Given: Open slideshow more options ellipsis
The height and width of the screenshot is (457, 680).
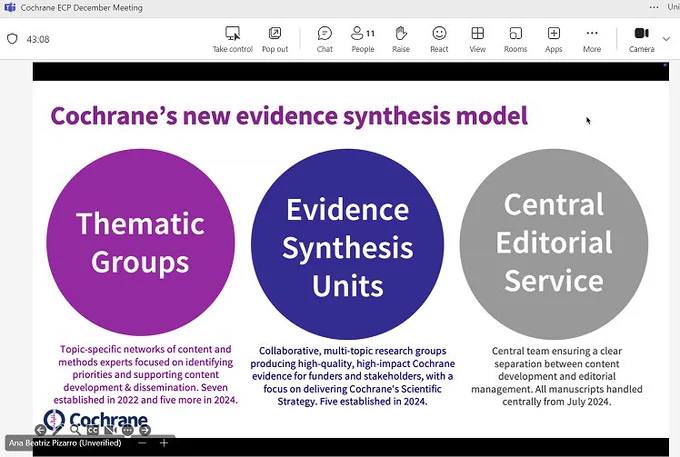Looking at the screenshot, I should pos(128,430).
